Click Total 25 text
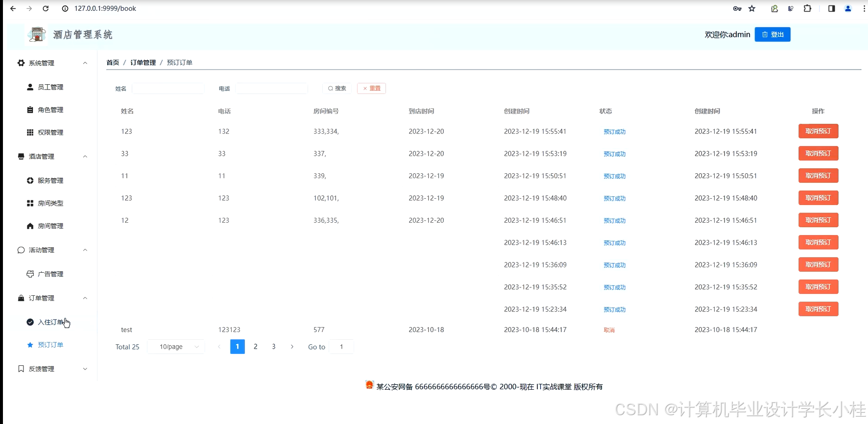Viewport: 868px width, 424px height. [127, 347]
